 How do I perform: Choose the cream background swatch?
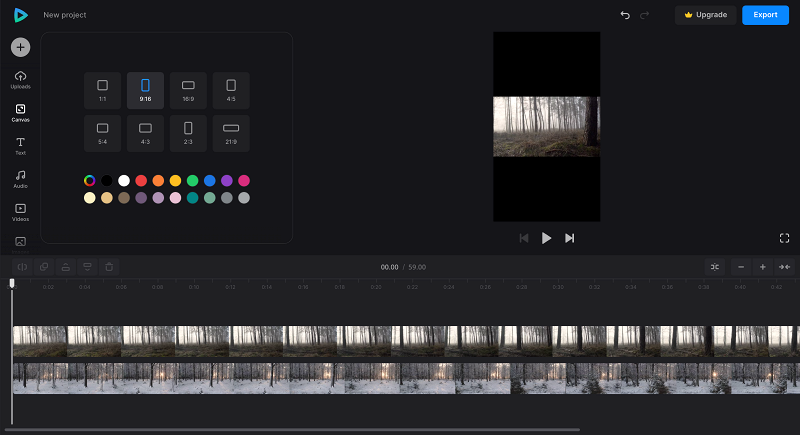[89, 198]
